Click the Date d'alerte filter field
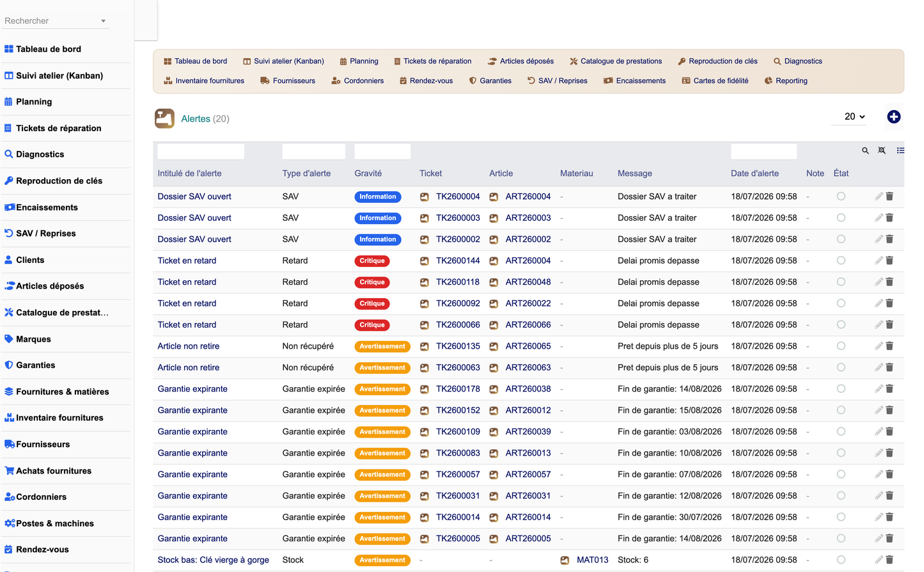 click(x=763, y=152)
